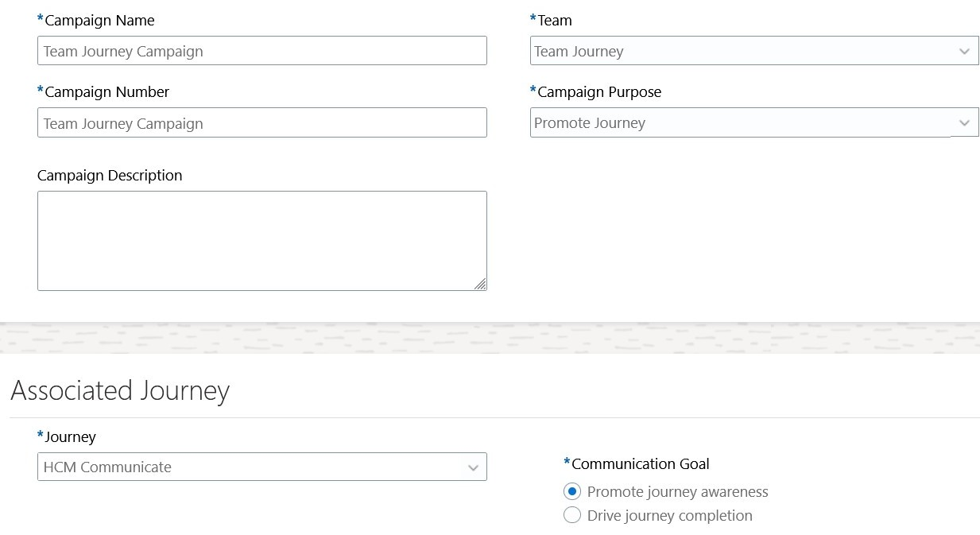Click the "Team Journey" value in Team field
Image resolution: width=980 pixels, height=535 pixels.
[579, 52]
